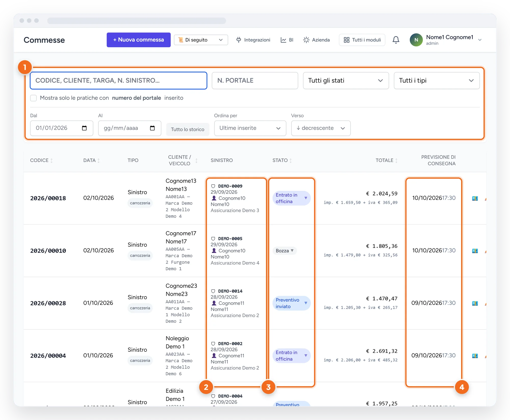Open Integrazioni plug icon menu
The image size is (510, 420).
tap(253, 40)
